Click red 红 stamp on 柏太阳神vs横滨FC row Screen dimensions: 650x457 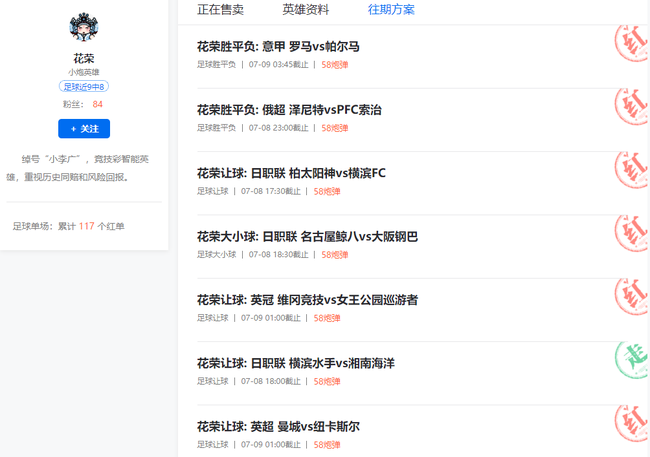(x=631, y=170)
